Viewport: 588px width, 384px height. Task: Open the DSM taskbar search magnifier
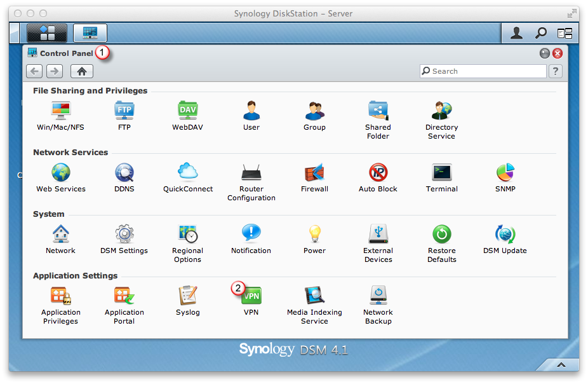point(541,33)
